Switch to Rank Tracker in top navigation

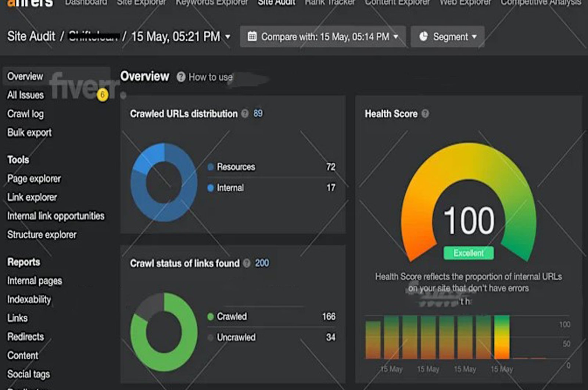(x=330, y=3)
